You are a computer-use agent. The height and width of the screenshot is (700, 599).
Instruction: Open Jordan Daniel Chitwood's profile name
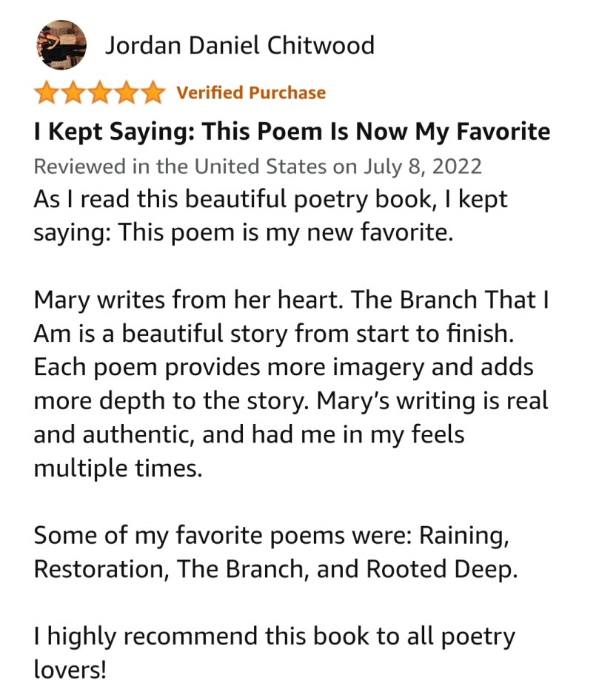coord(239,46)
